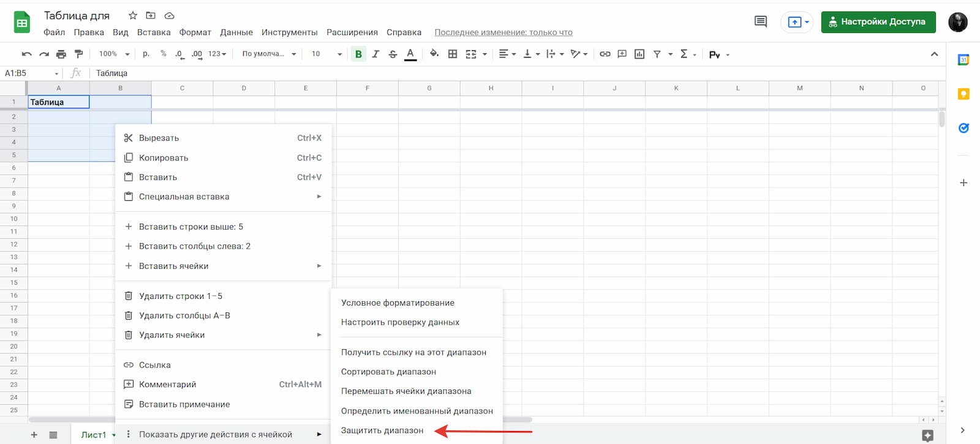This screenshot has height=444, width=980.
Task: Toggle bold formatting button
Action: tap(358, 54)
